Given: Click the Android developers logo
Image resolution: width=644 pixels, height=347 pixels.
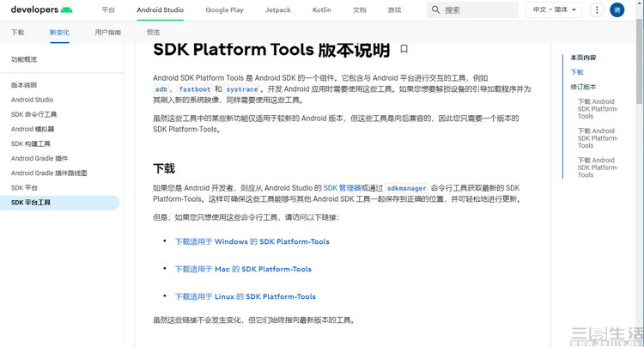Looking at the screenshot, I should 41,9.
